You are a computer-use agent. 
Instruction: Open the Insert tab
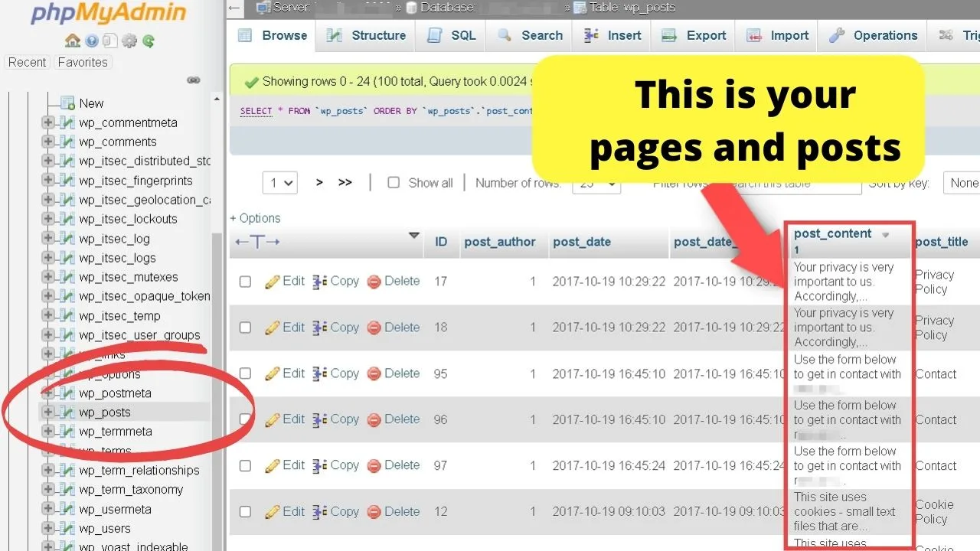(612, 35)
